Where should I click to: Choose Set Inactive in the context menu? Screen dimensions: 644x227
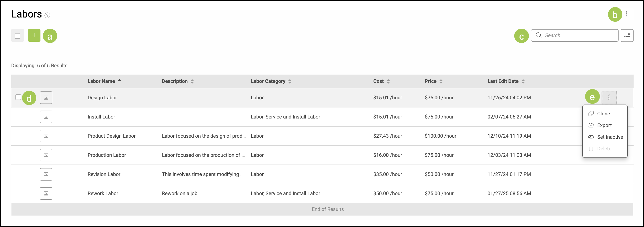(x=610, y=137)
